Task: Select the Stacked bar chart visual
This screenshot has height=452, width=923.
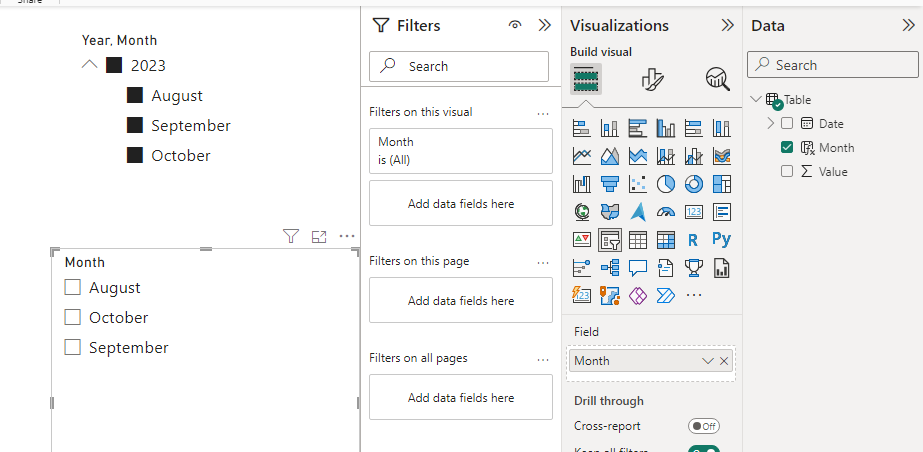Action: pos(582,128)
